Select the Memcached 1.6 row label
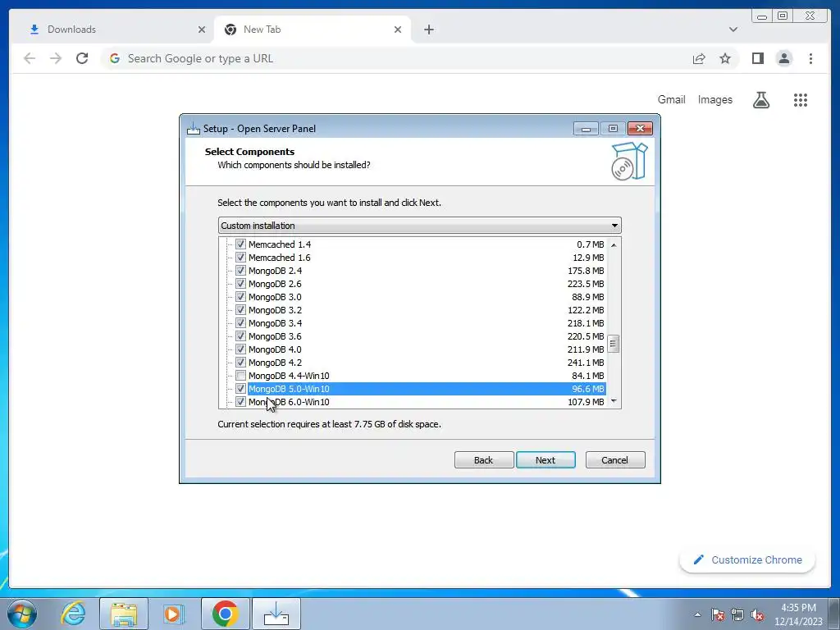 (279, 258)
